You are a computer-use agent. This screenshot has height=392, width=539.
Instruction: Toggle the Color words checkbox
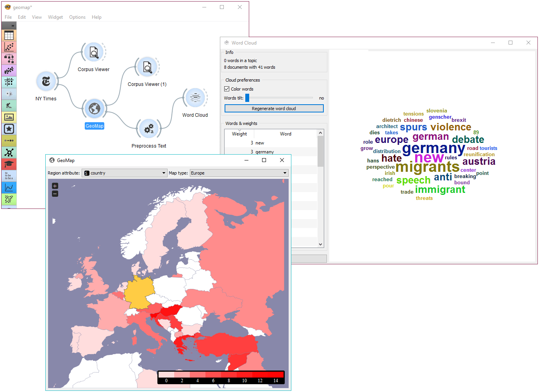[x=227, y=89]
